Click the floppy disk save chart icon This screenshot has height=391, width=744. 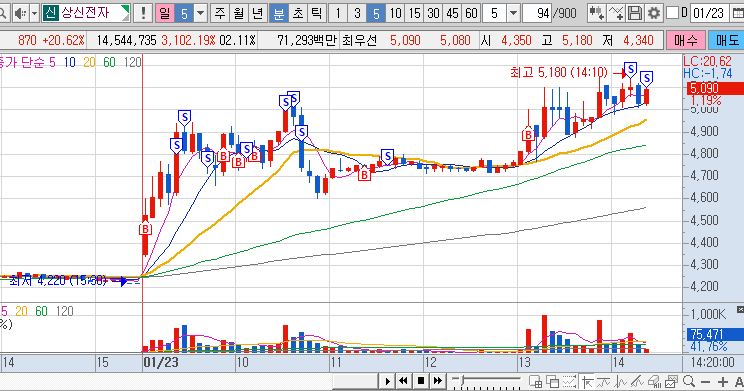(x=635, y=13)
